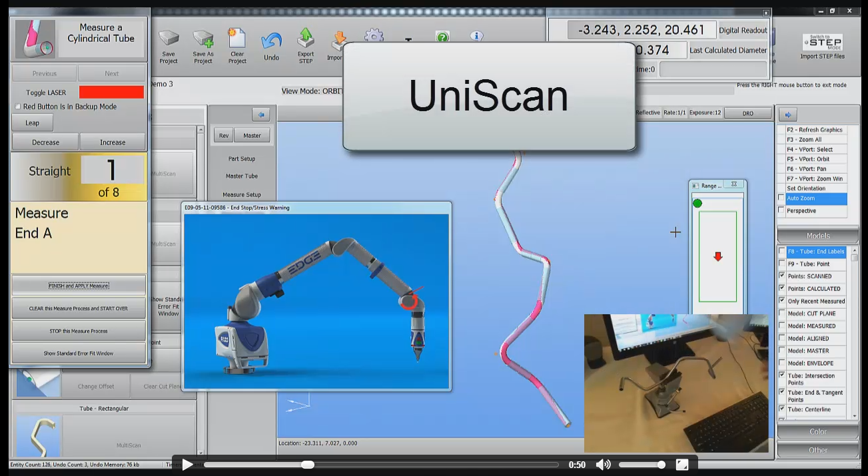Click the Export STEP icon
This screenshot has height=476, width=868.
coord(306,39)
